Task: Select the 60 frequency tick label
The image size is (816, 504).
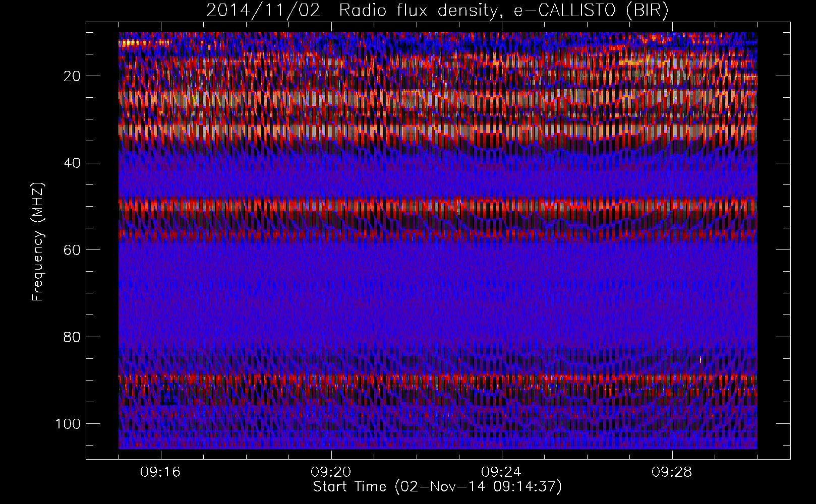Action: [72, 250]
